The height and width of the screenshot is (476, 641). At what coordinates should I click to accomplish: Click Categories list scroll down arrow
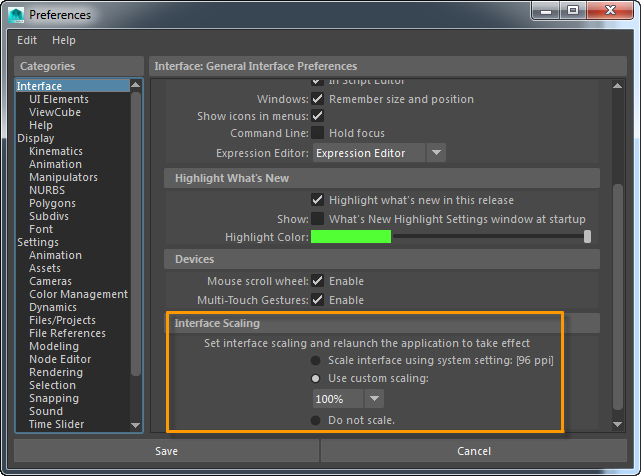pyautogui.click(x=136, y=425)
